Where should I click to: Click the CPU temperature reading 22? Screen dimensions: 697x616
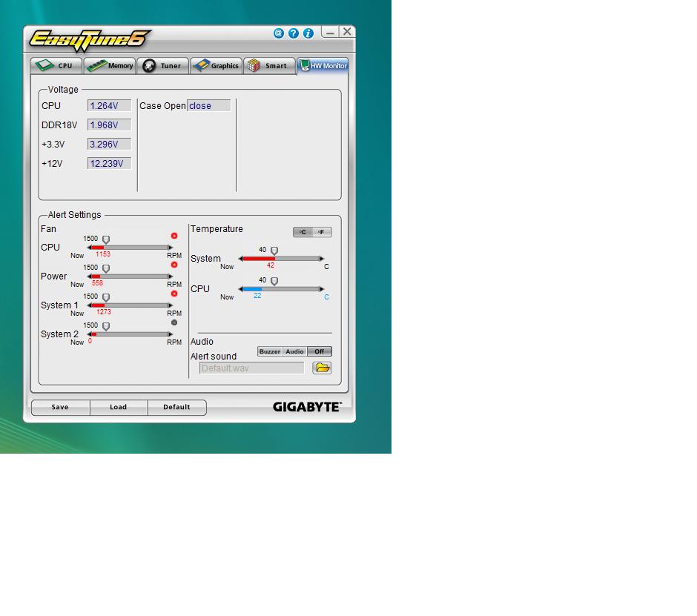(257, 296)
